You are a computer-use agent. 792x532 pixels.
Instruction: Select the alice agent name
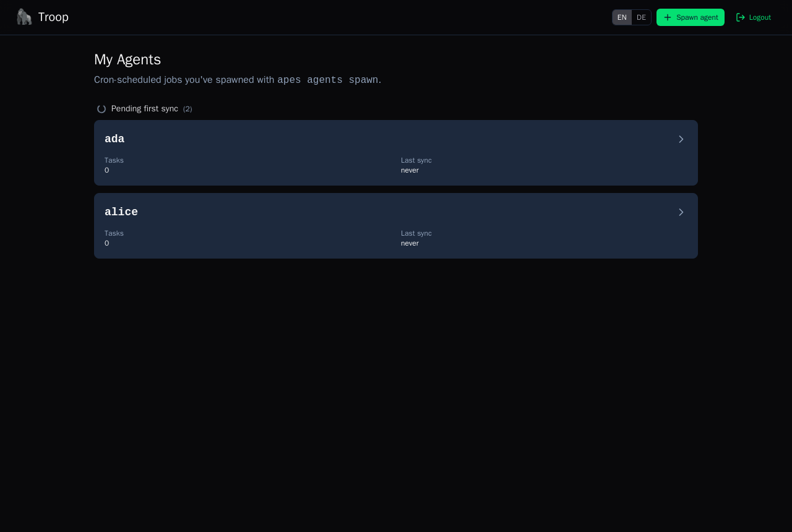click(x=121, y=212)
